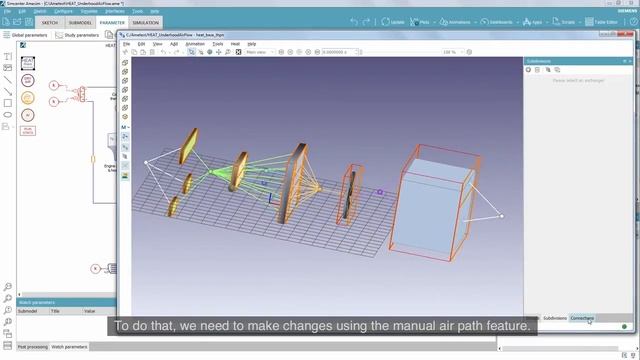
Task: Click the Dashboards button
Action: coord(496,22)
